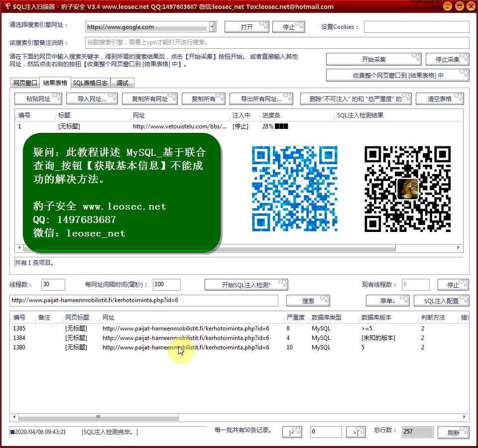
Task: Click 停止采集 to stop collecting
Action: pos(447,59)
